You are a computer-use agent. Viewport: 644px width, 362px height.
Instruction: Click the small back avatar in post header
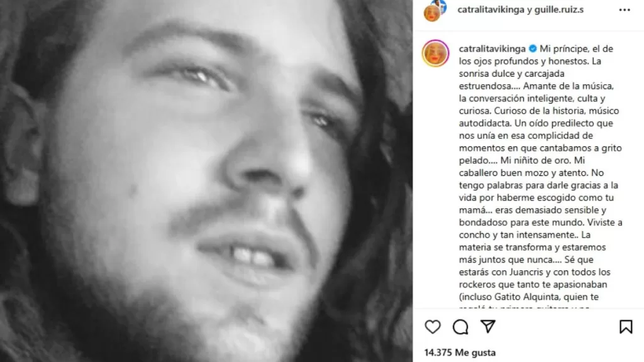click(440, 5)
